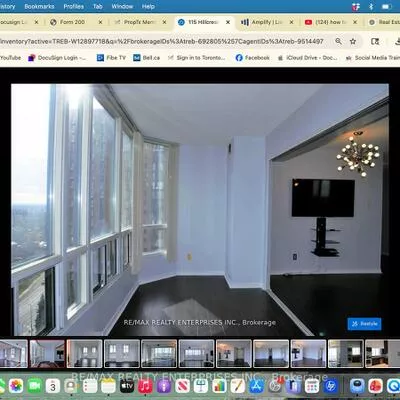
Task: Open the Bookmarks menu
Action: coord(39,7)
